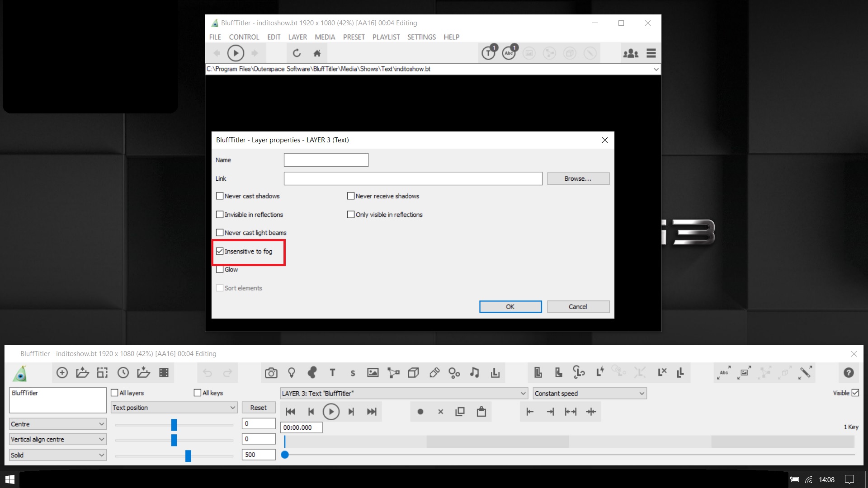Viewport: 868px width, 488px height.
Task: Check Only visible in reflections
Action: click(x=351, y=215)
